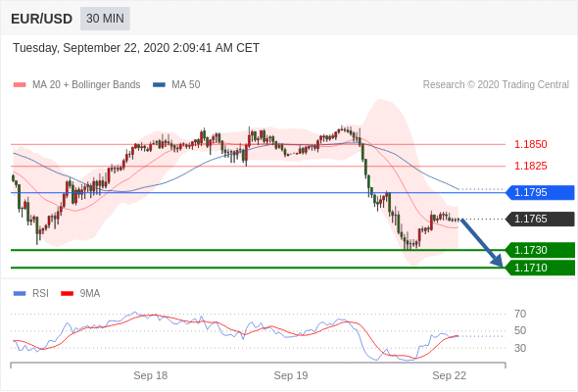Click the 1.1850 red resistance label

530,144
